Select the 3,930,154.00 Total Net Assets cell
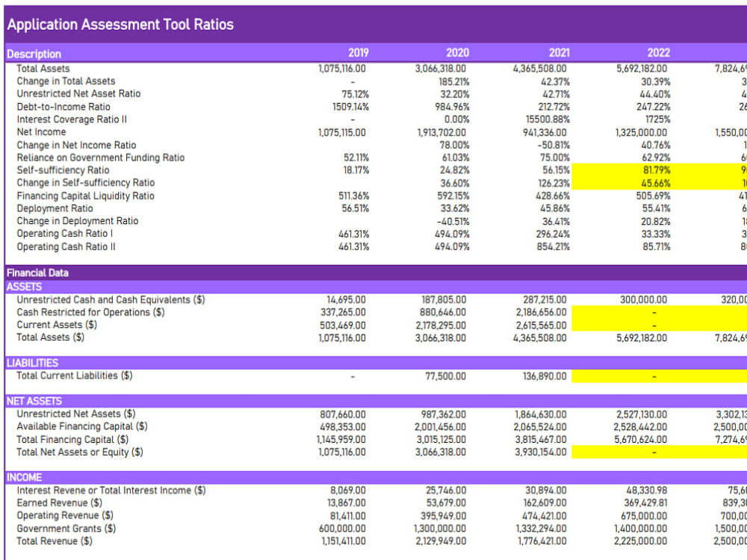Viewport: 747px width, 560px height. pyautogui.click(x=541, y=452)
